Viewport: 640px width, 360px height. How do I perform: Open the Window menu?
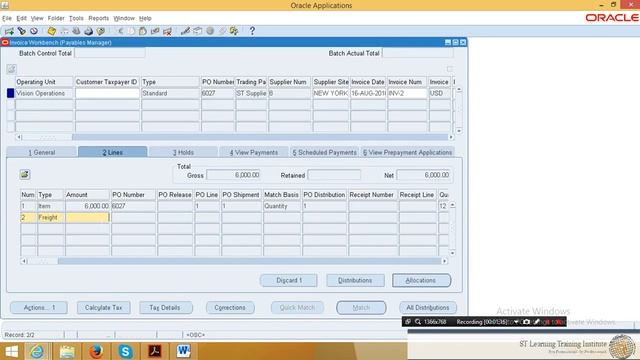124,18
